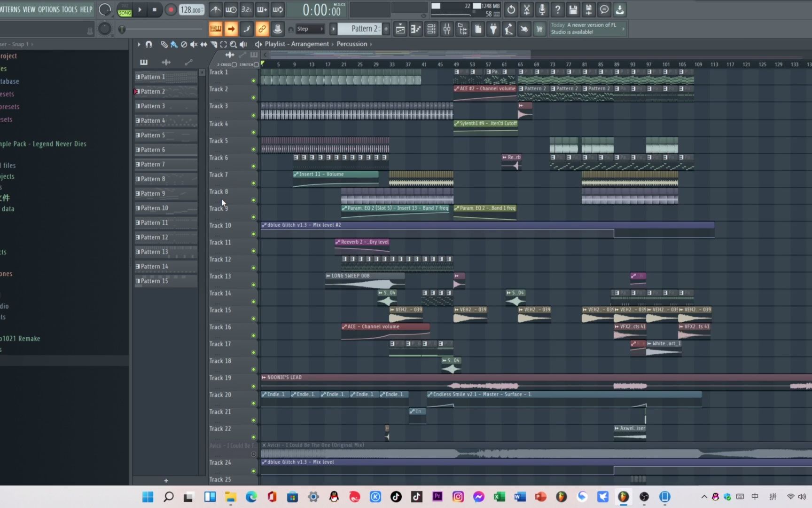Click the Play button in transport

click(x=140, y=9)
